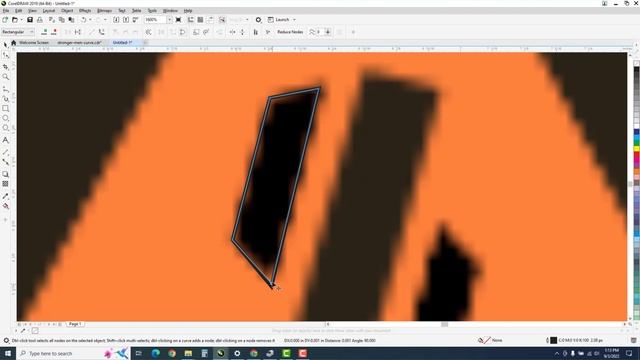640x360 pixels.
Task: Click the Convert to Curve icon
Action: click(102, 32)
